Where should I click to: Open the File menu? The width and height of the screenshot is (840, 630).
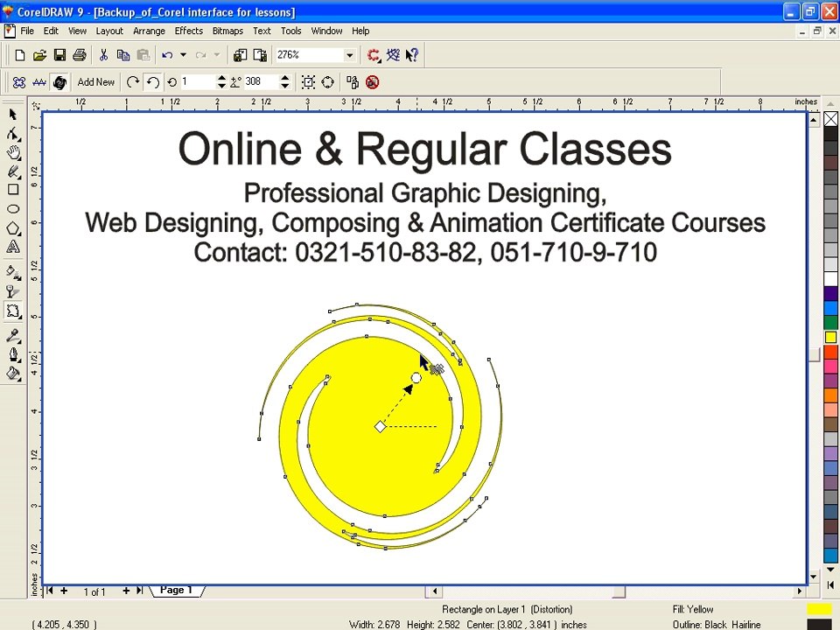point(27,31)
